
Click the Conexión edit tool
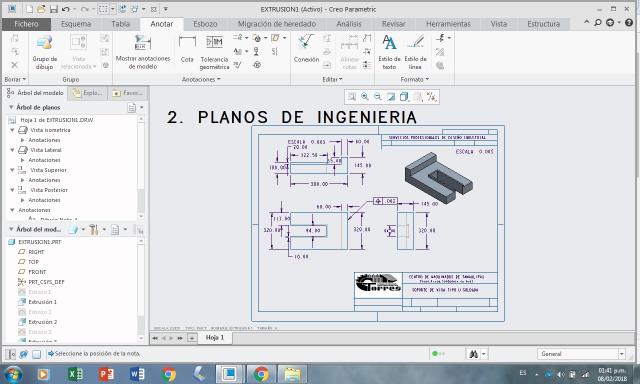(306, 49)
